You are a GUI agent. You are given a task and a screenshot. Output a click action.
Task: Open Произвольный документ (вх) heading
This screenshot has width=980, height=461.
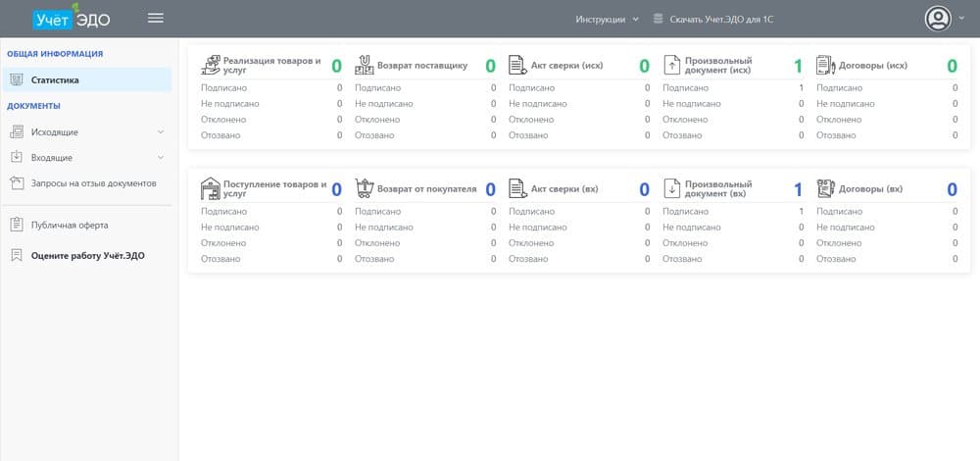pyautogui.click(x=718, y=189)
